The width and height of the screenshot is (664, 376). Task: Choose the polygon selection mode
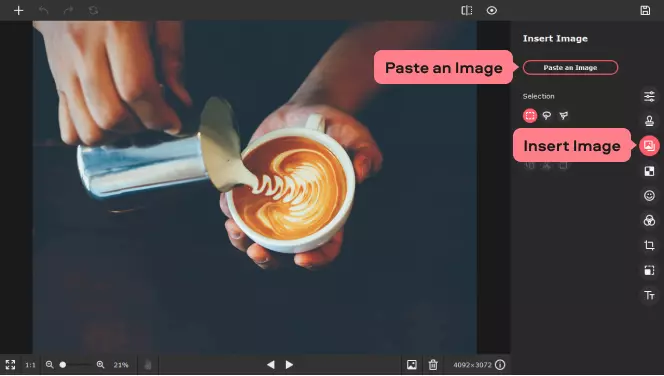(x=564, y=116)
